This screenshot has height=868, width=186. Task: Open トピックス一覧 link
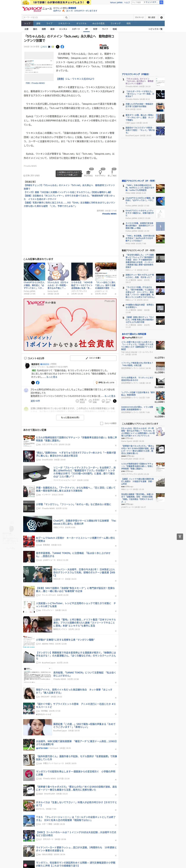(155, 29)
